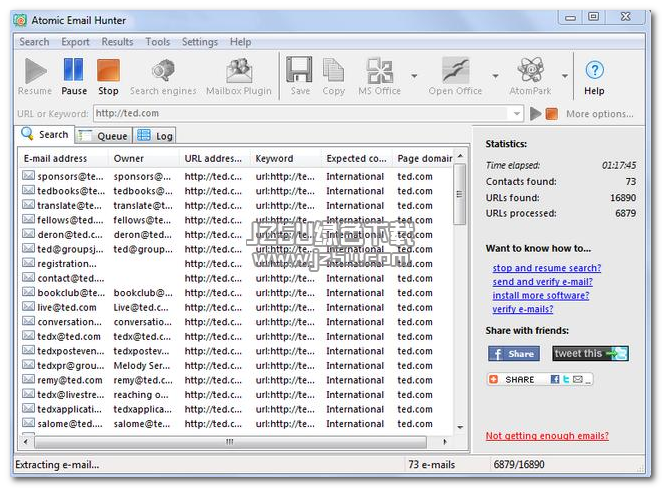
Task: Sort by Expected country column header
Action: pos(357,159)
